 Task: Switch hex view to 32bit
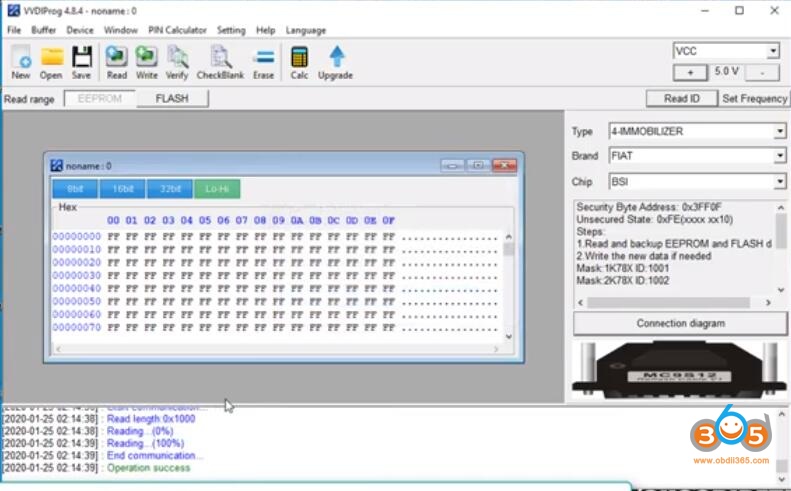[x=170, y=189]
